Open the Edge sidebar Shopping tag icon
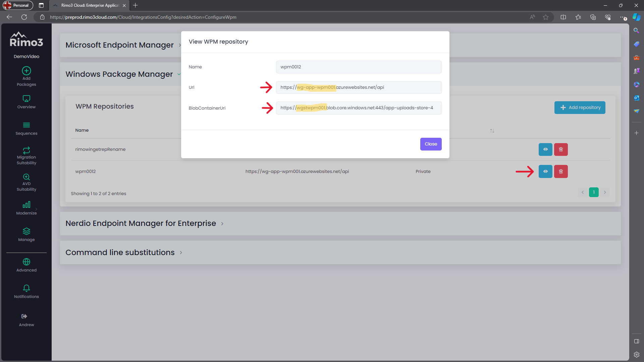This screenshot has height=362, width=644. click(636, 44)
